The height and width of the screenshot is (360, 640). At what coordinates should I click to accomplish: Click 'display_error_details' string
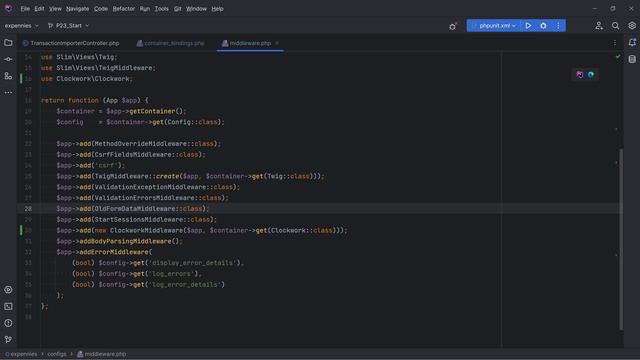(x=193, y=263)
